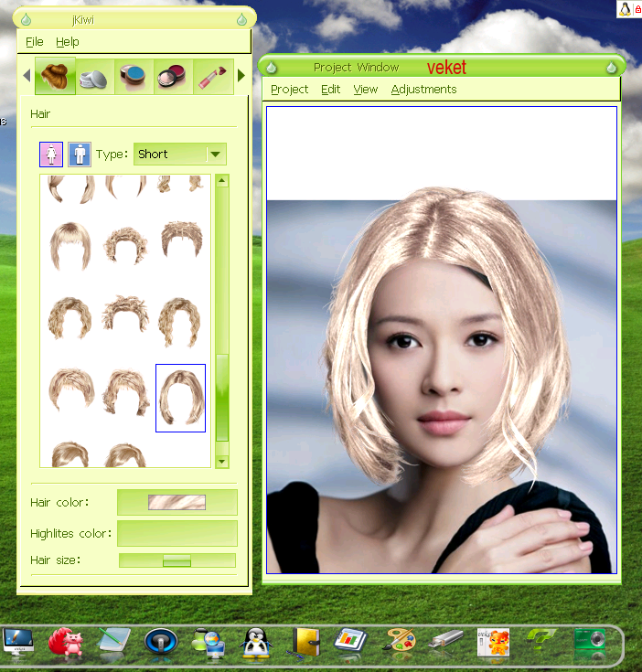Open the Project menu
The height and width of the screenshot is (672, 642).
click(289, 90)
